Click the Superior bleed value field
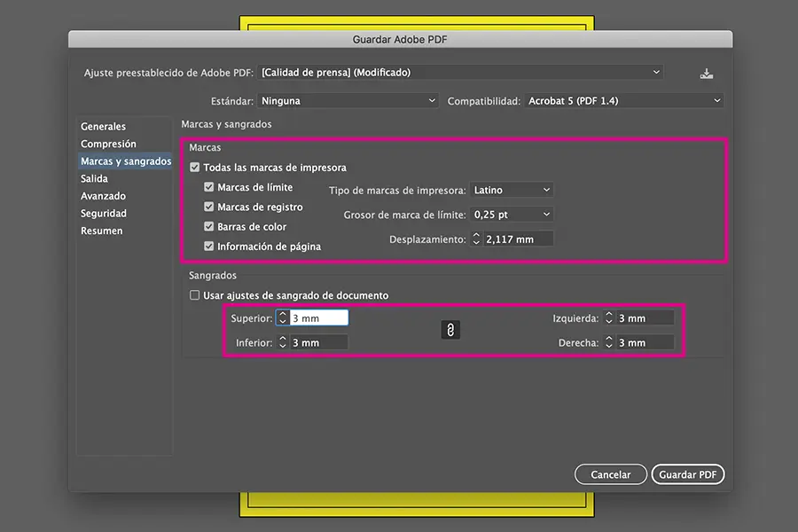This screenshot has height=532, width=798. click(317, 317)
